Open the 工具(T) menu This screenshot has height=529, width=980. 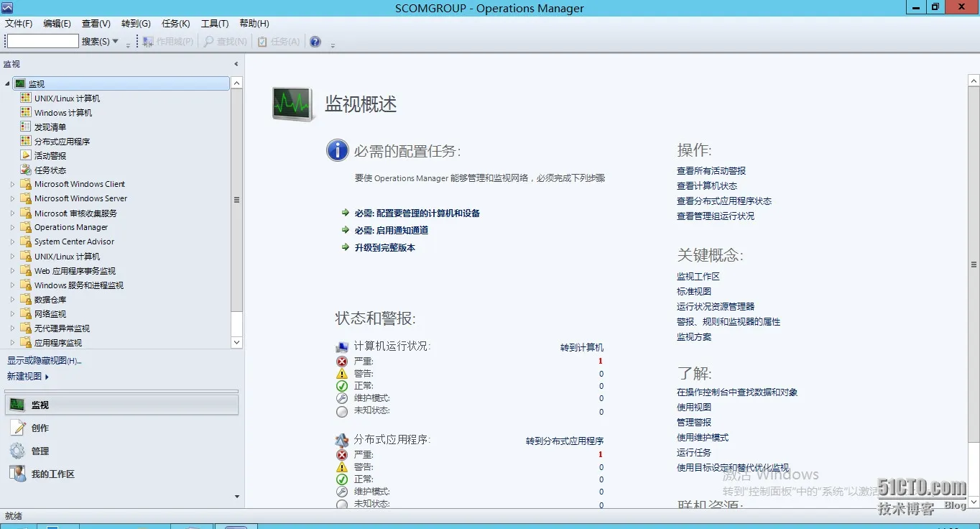(215, 24)
